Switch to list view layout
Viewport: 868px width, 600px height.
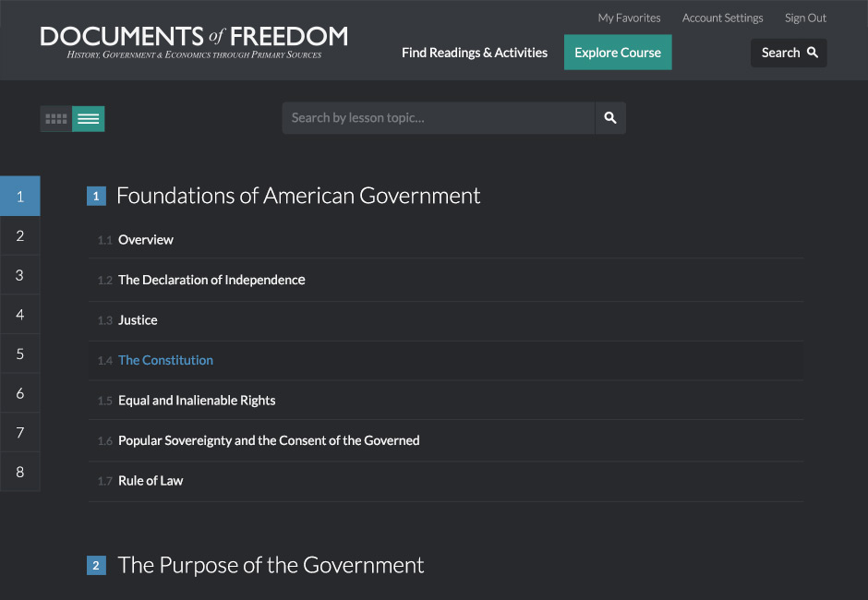tap(89, 119)
